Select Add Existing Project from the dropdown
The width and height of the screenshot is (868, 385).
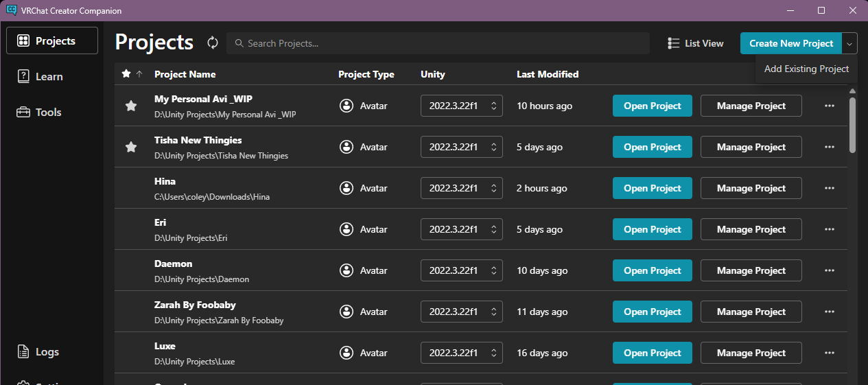pyautogui.click(x=806, y=69)
